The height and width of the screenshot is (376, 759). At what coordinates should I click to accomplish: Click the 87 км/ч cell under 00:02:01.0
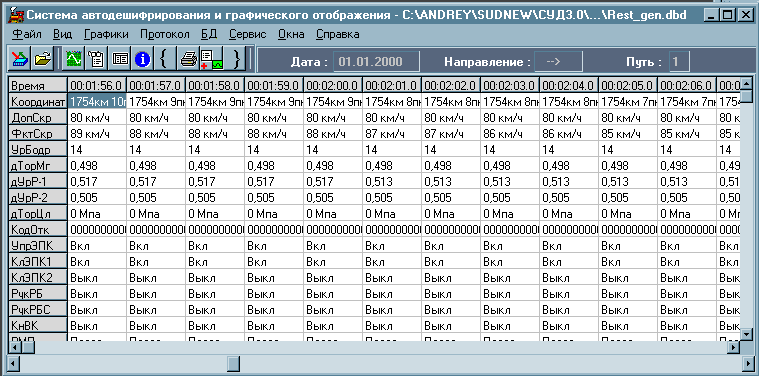coord(392,133)
